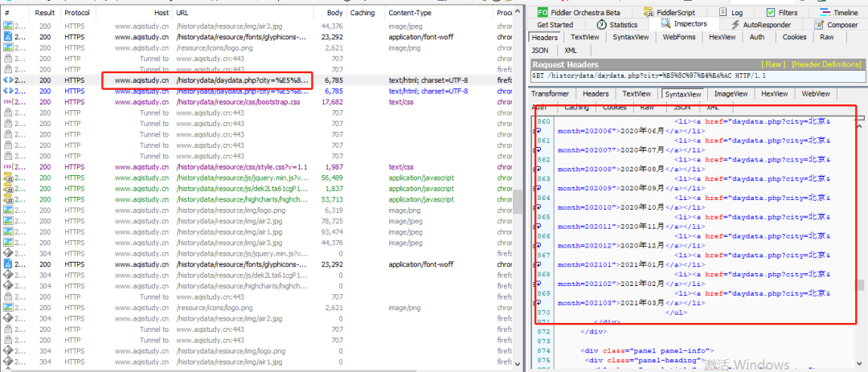The image size is (868, 372).
Task: Click the 304 icon of the zero-byte air2.jpg session
Action: (8, 318)
